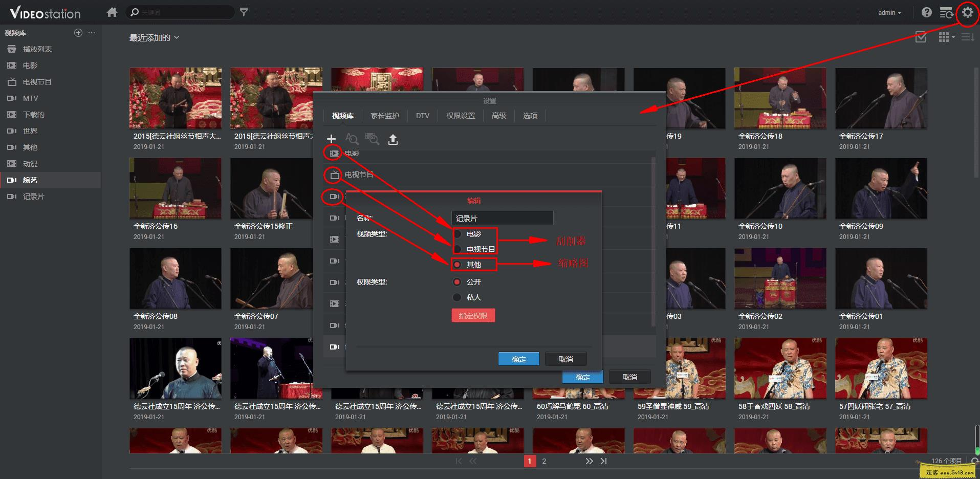Switch to the 家长监护 tab
This screenshot has height=479, width=980.
click(x=384, y=116)
